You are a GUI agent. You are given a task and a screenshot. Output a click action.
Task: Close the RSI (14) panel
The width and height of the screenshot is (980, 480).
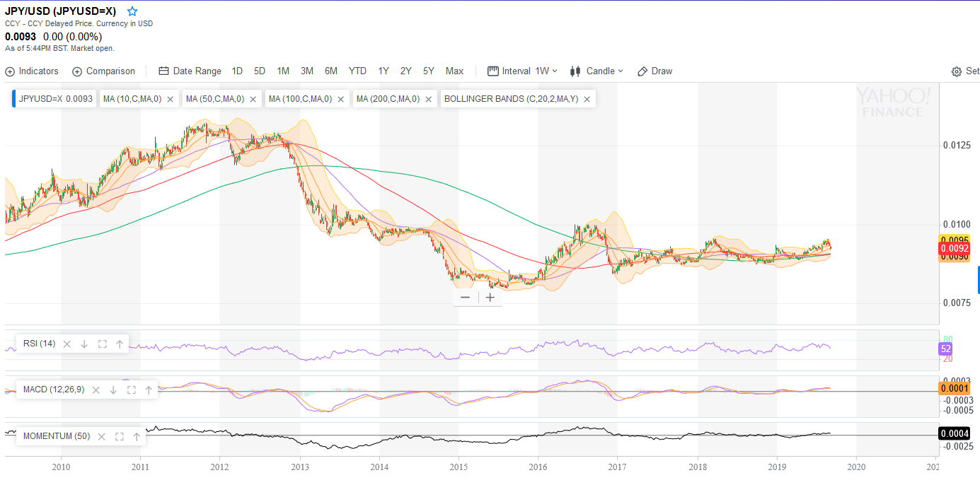[x=67, y=344]
